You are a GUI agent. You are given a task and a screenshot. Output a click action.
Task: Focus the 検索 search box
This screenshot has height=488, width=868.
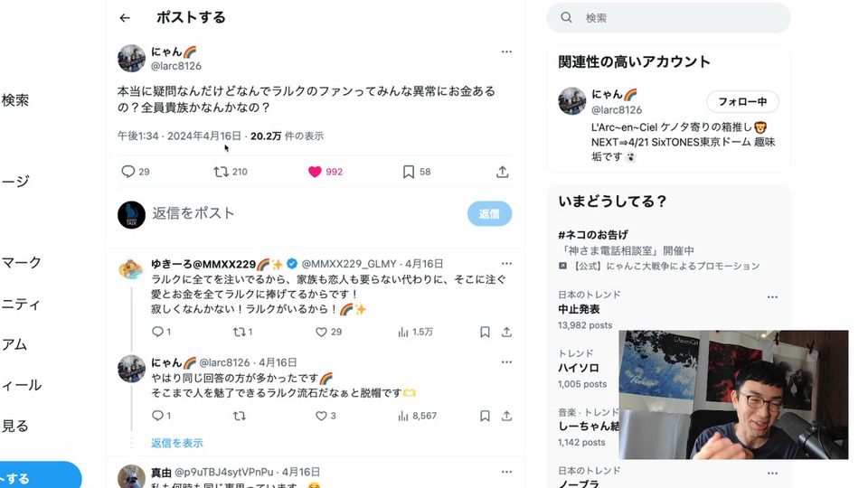click(x=669, y=18)
